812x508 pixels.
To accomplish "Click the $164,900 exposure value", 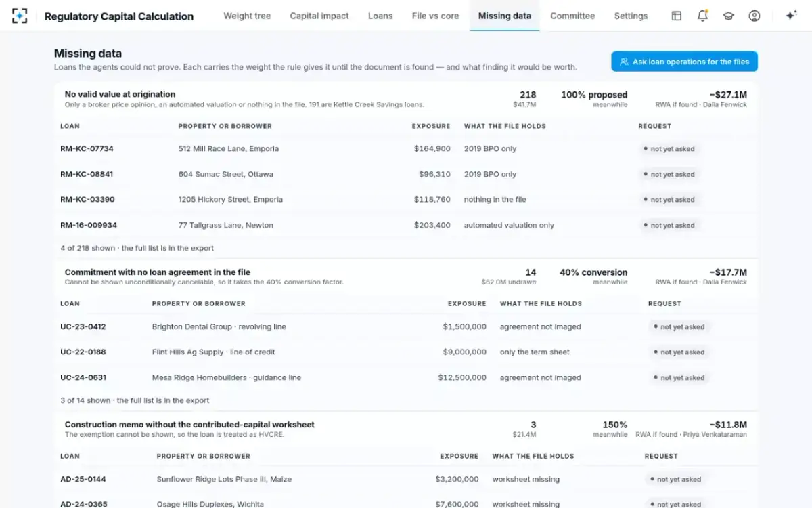I will click(432, 149).
